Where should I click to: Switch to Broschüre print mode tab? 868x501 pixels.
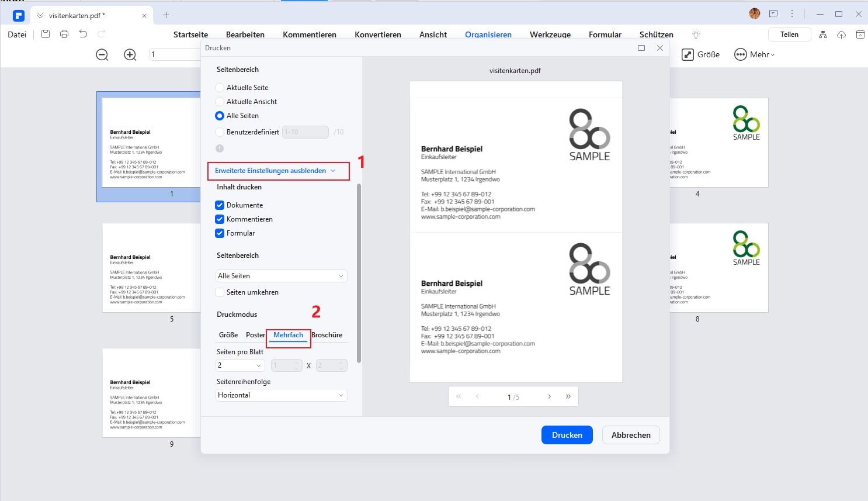(327, 335)
